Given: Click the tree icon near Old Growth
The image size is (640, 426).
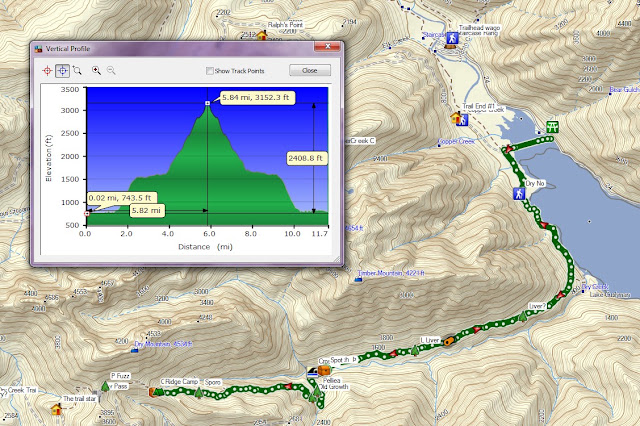Looking at the screenshot, I should pos(317,392).
